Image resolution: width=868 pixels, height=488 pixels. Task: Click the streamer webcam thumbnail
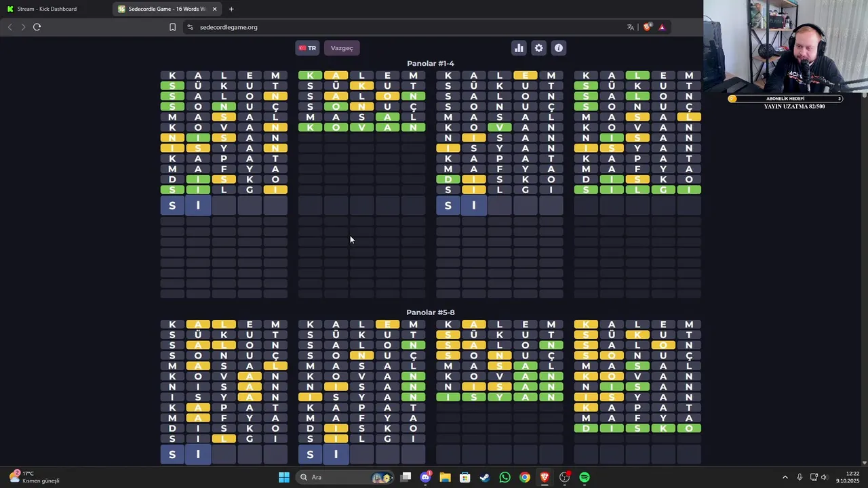click(x=785, y=47)
